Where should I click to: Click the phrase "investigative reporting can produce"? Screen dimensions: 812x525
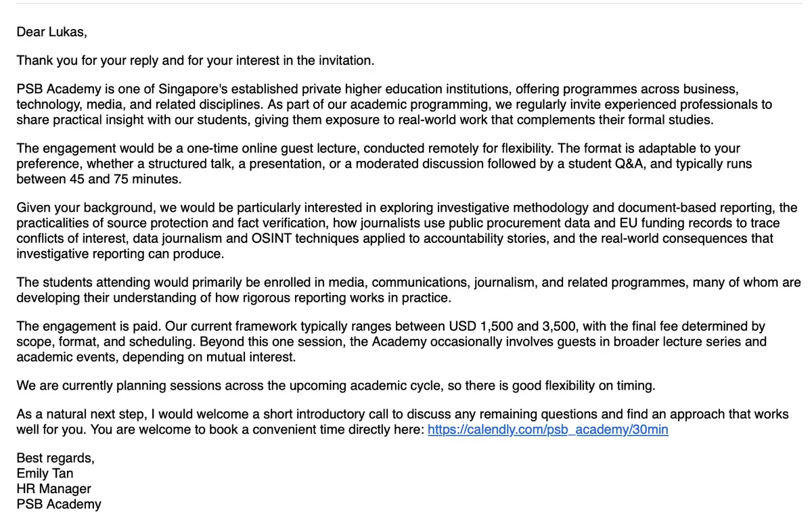(119, 254)
